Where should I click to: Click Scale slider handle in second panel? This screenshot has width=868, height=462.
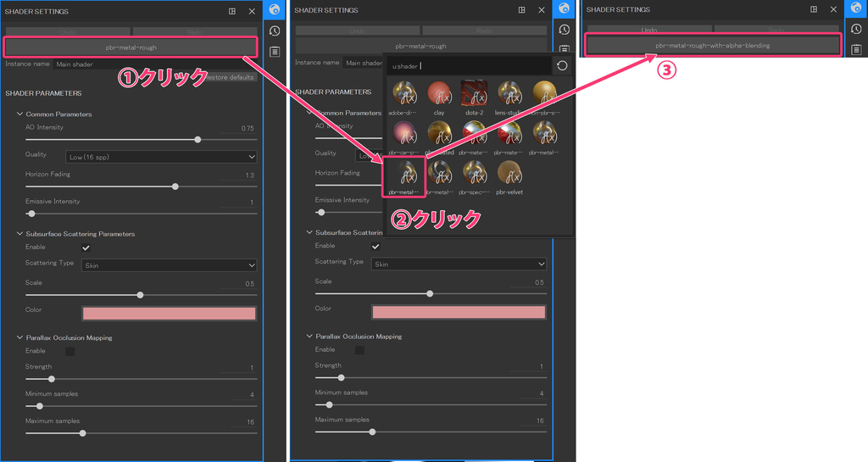tap(430, 294)
